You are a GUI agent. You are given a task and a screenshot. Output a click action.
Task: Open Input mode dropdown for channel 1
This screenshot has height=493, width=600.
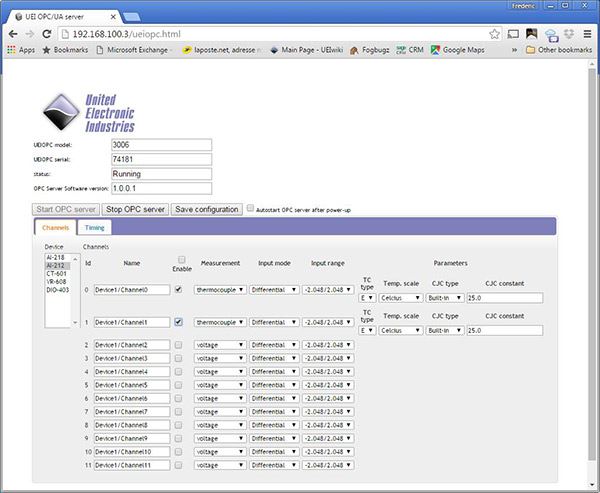[274, 323]
